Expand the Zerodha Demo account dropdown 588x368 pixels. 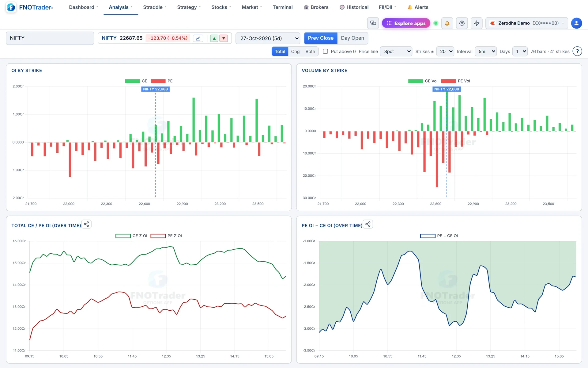coord(527,23)
